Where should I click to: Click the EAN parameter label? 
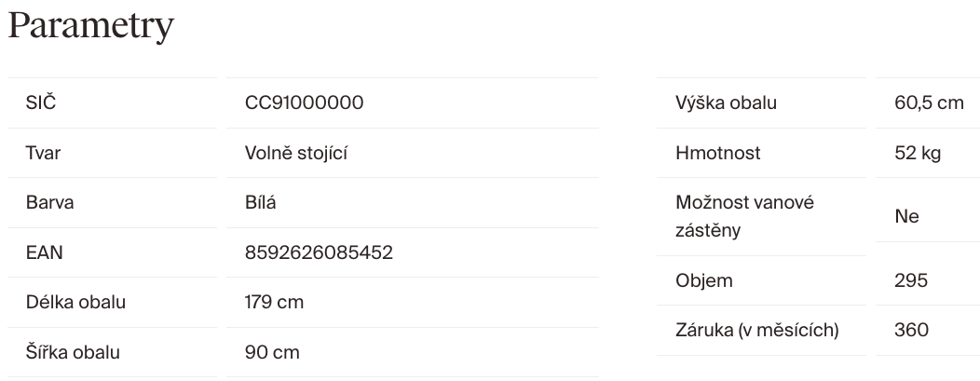click(44, 252)
